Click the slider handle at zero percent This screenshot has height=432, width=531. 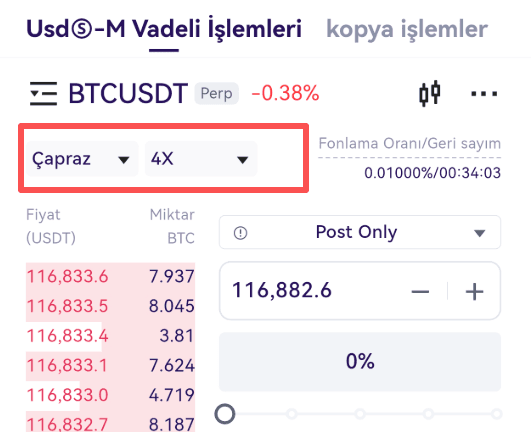225,414
